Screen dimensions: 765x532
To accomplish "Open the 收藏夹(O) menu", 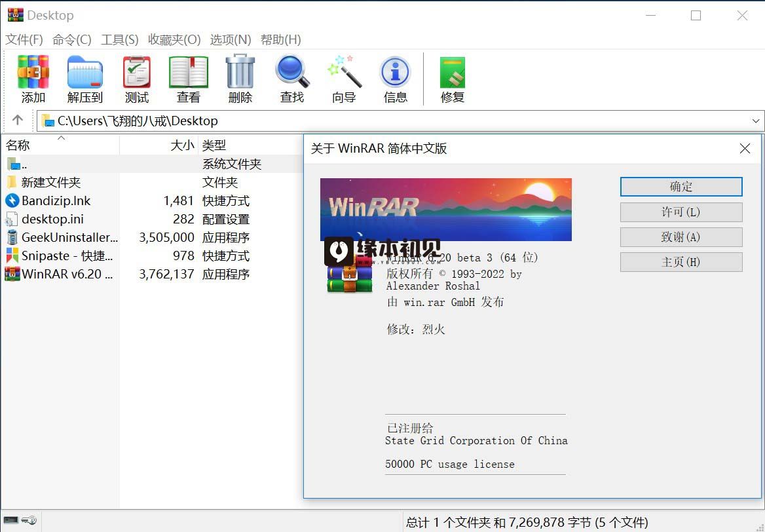I will point(174,39).
